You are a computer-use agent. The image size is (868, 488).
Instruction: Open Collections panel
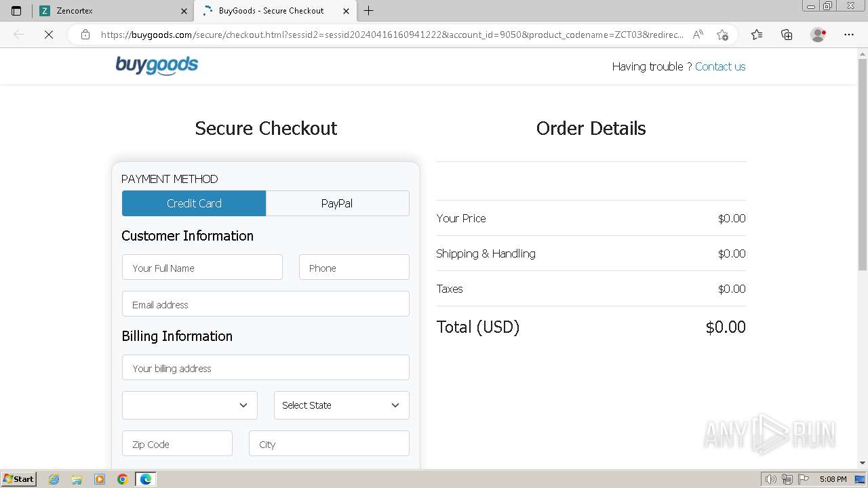pyautogui.click(x=787, y=35)
